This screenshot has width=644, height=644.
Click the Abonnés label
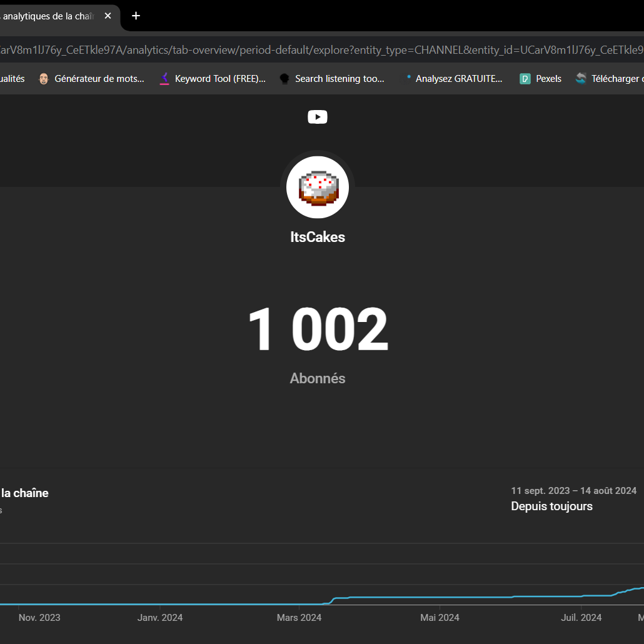[x=318, y=378]
